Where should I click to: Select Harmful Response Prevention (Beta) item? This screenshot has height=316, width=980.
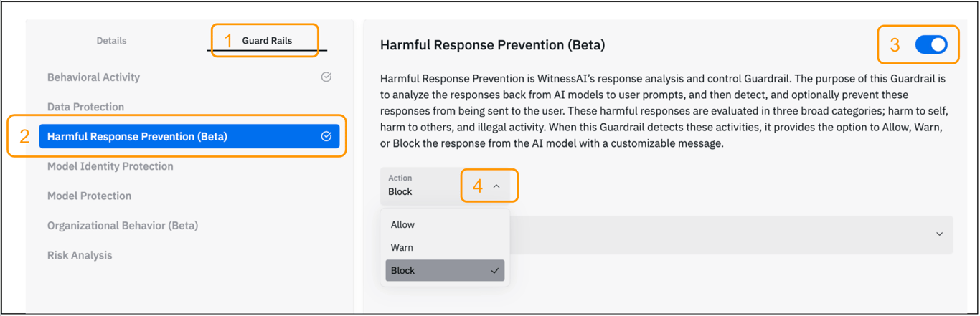[137, 136]
